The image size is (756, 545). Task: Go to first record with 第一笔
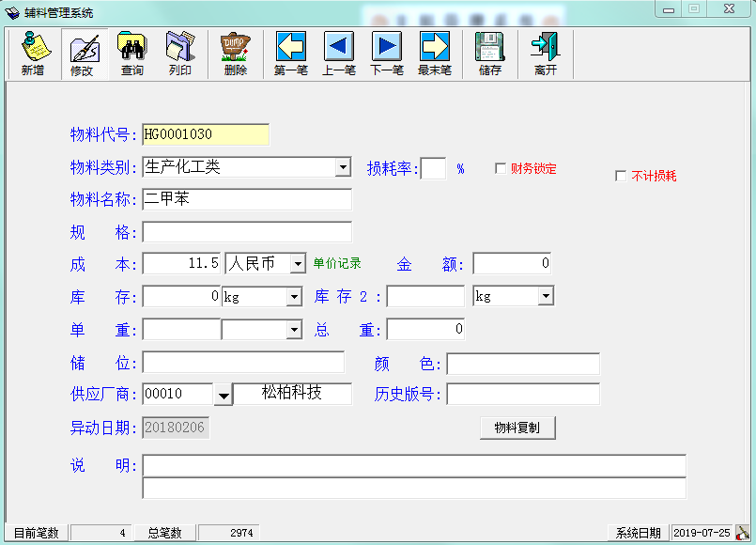pyautogui.click(x=291, y=54)
